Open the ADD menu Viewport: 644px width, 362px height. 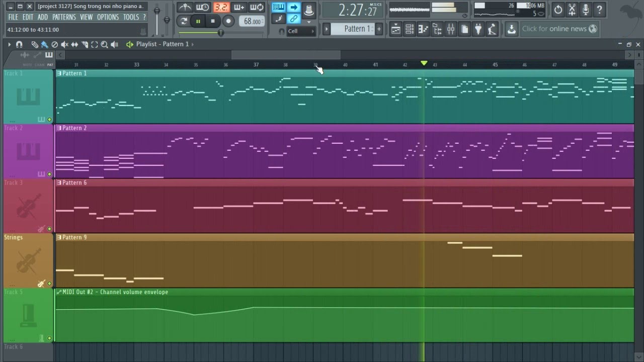click(x=43, y=17)
